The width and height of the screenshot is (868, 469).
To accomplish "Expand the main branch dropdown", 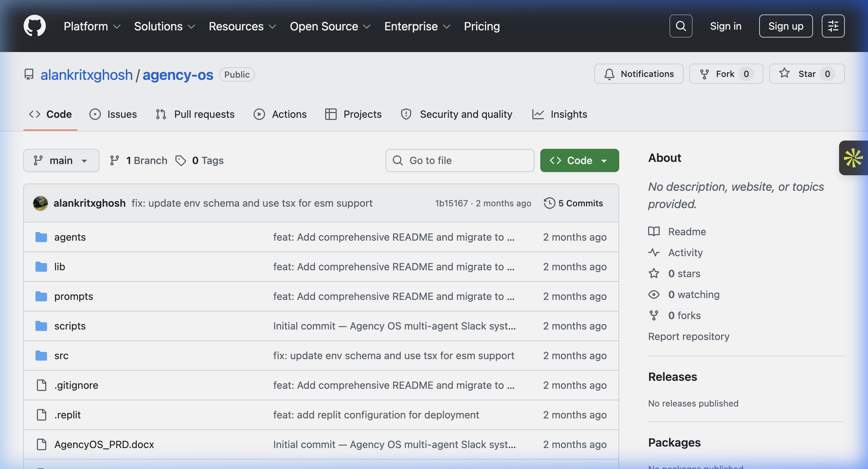I will click(x=61, y=160).
